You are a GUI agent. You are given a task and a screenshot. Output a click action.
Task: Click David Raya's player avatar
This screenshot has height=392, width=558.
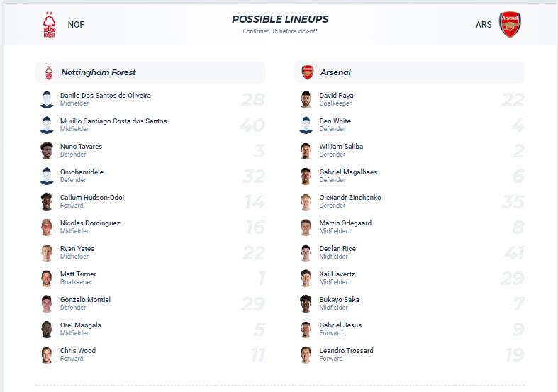click(x=306, y=99)
